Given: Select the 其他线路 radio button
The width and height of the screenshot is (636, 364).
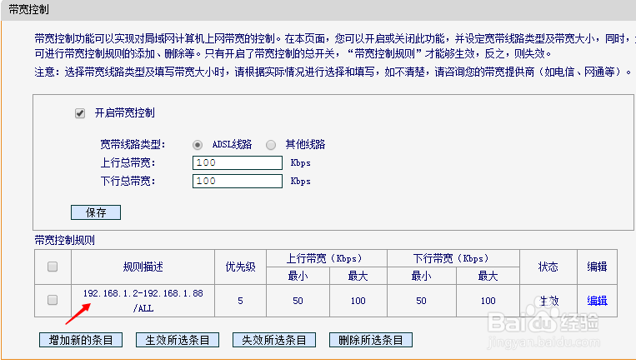Looking at the screenshot, I should pyautogui.click(x=271, y=145).
